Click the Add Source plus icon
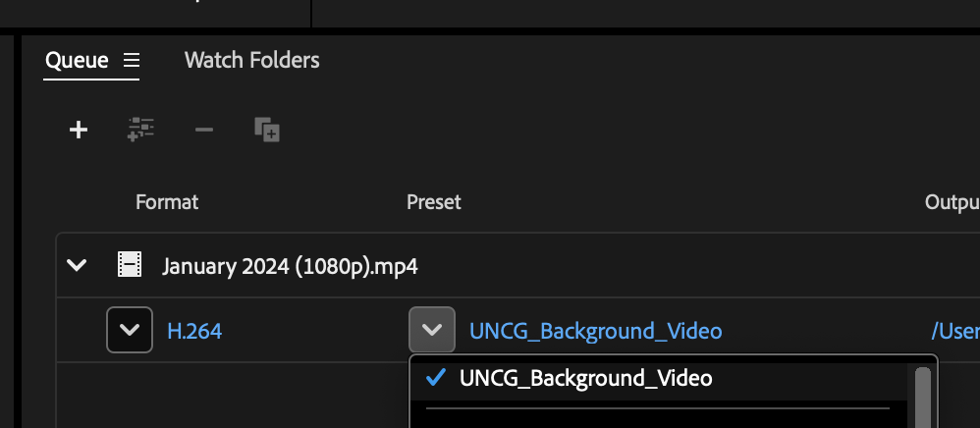This screenshot has width=980, height=428. pyautogui.click(x=79, y=130)
